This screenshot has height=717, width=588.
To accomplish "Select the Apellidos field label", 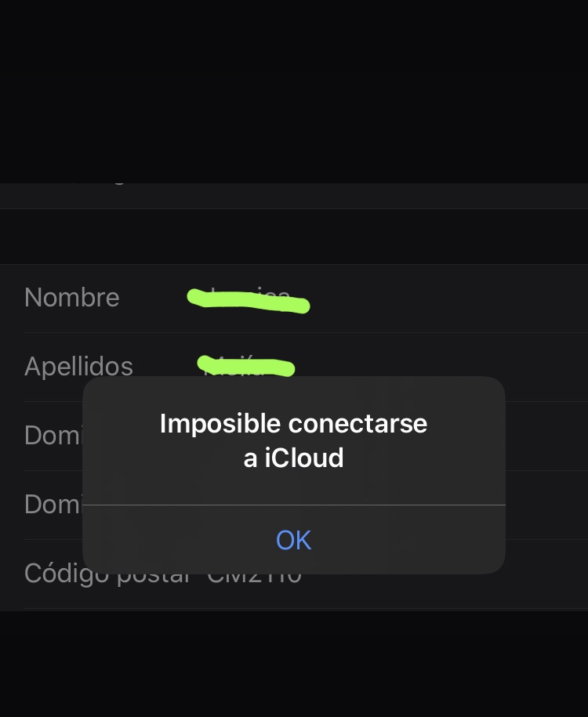I will (x=78, y=367).
